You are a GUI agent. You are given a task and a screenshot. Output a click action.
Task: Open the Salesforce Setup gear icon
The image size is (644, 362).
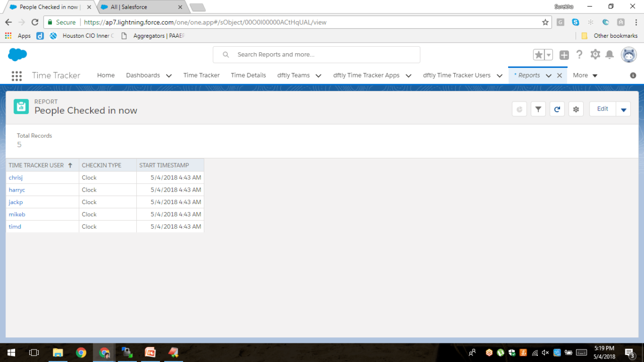595,55
